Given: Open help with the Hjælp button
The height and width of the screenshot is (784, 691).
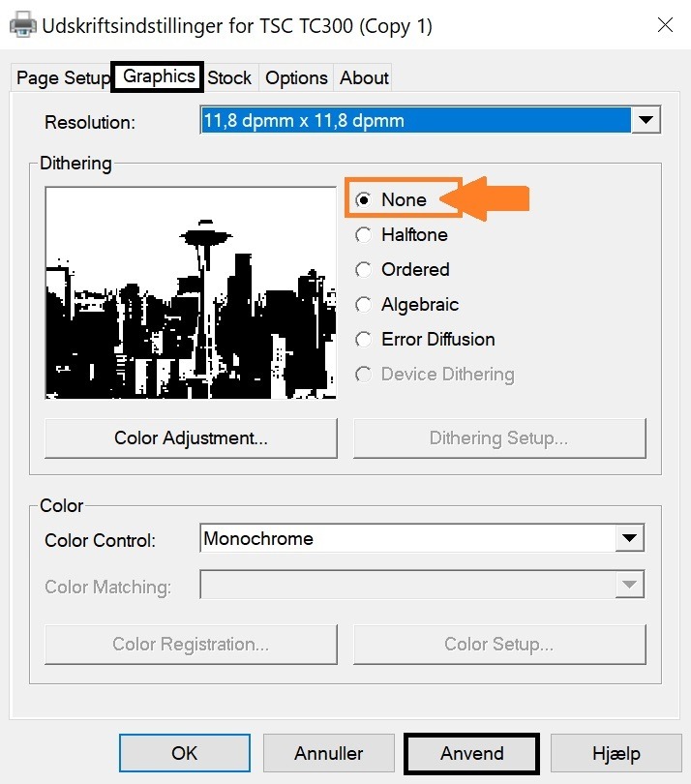Looking at the screenshot, I should coord(616,753).
